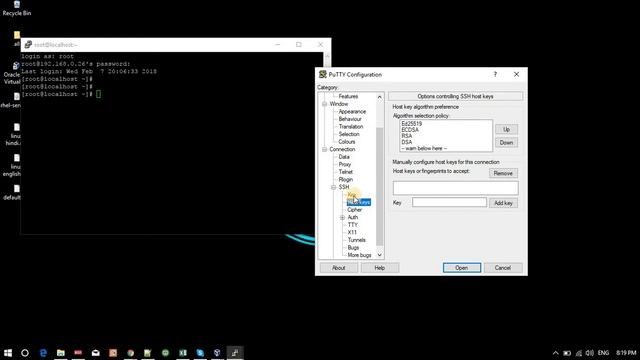Open PowerPoint from the taskbar
The image size is (640, 360).
pos(113,353)
